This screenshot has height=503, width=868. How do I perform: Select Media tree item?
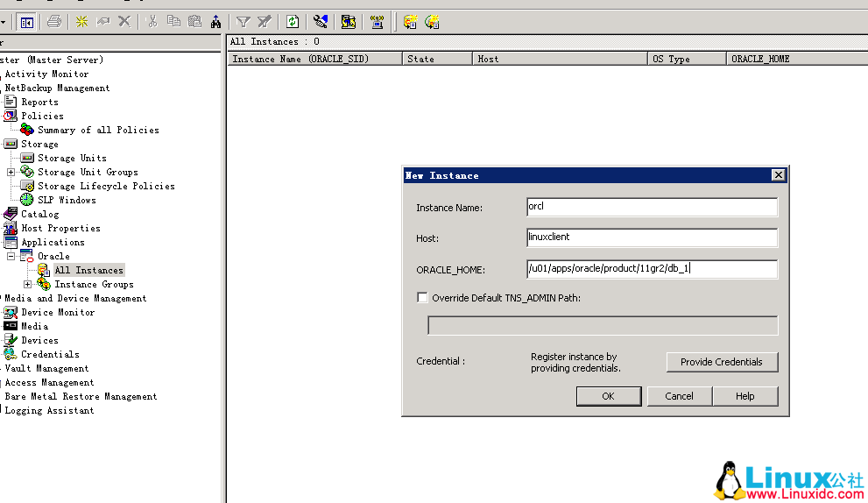tap(34, 326)
